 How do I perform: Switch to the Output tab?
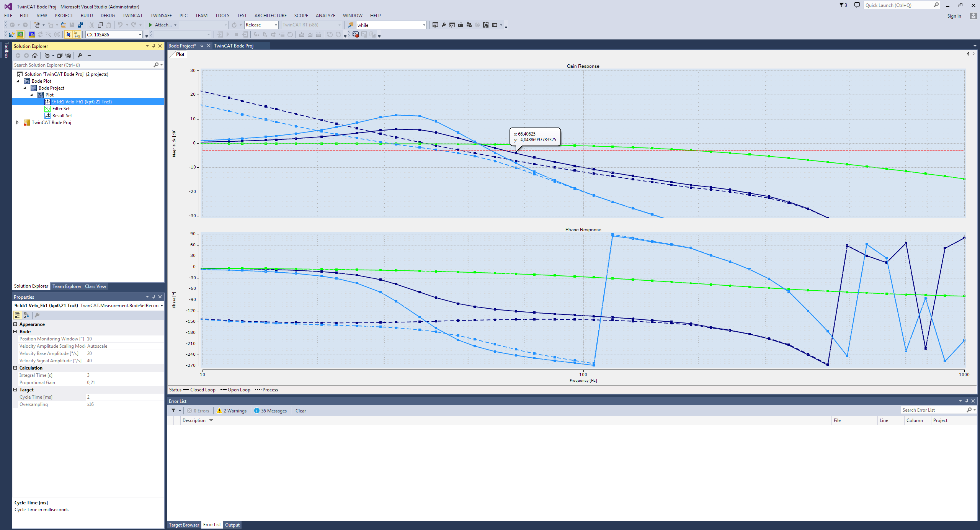click(x=232, y=525)
